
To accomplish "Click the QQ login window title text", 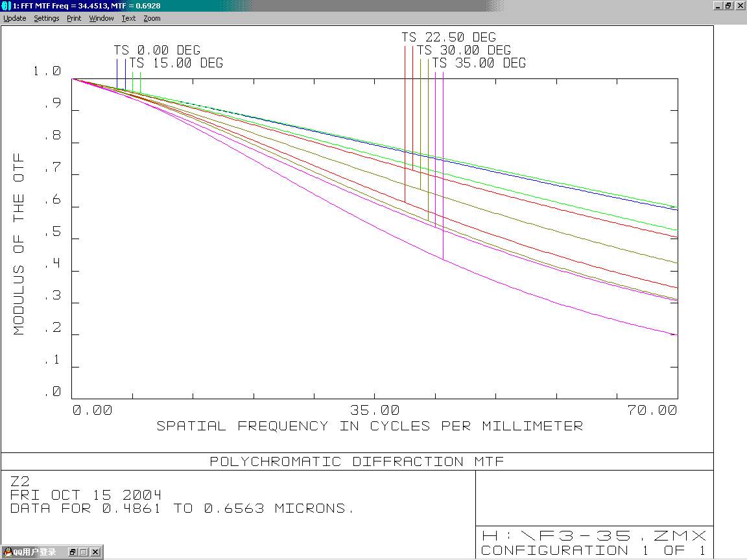I will coord(34,552).
